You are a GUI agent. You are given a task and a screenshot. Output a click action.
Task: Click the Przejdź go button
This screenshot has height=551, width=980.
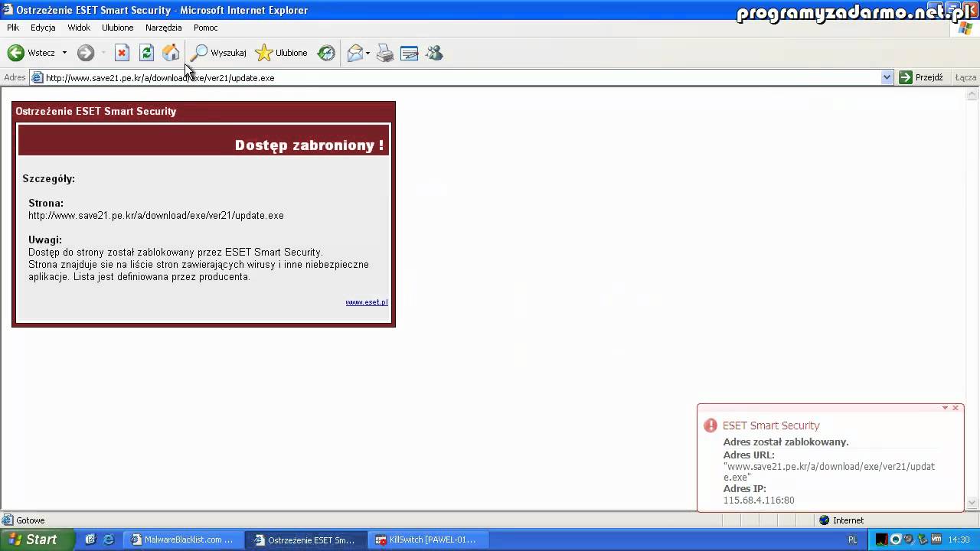pos(921,77)
